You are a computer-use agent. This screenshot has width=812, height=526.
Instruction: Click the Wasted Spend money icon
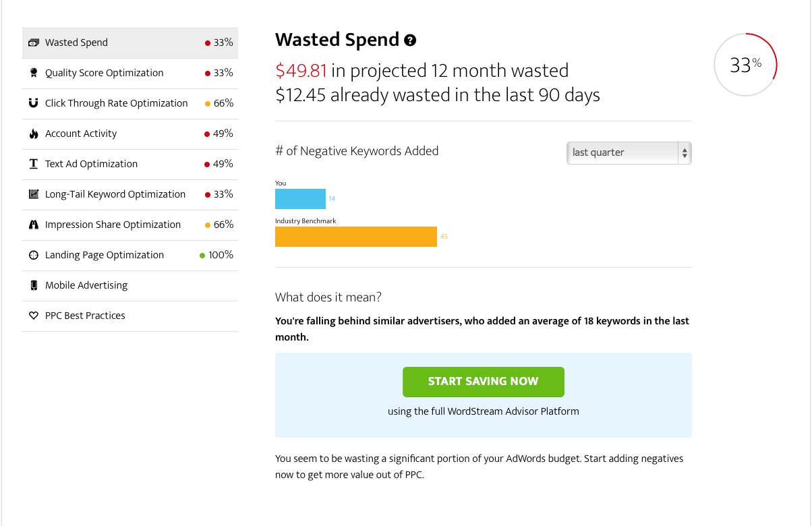pos(34,42)
